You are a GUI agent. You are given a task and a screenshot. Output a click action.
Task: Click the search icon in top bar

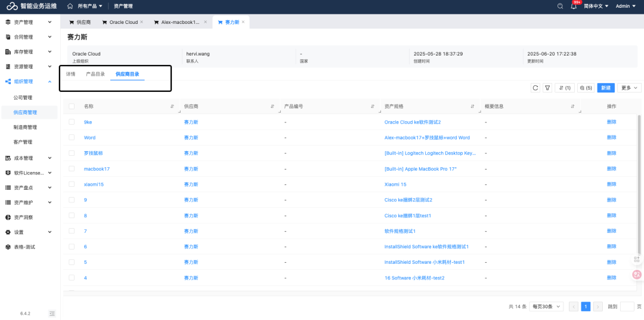coord(560,6)
